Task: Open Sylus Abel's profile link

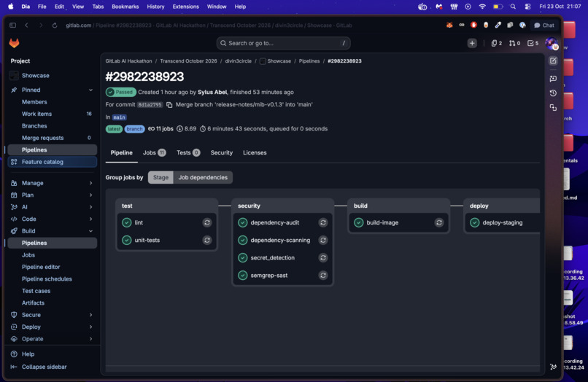Action: tap(212, 93)
